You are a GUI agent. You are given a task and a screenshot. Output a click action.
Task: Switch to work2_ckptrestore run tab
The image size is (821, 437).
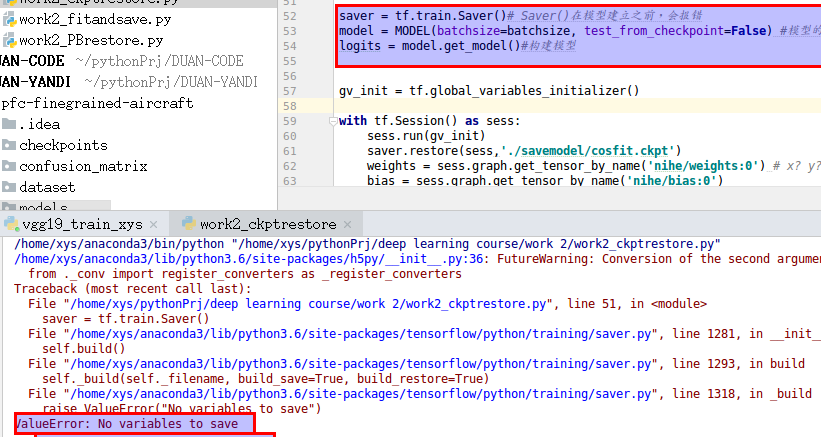point(268,225)
